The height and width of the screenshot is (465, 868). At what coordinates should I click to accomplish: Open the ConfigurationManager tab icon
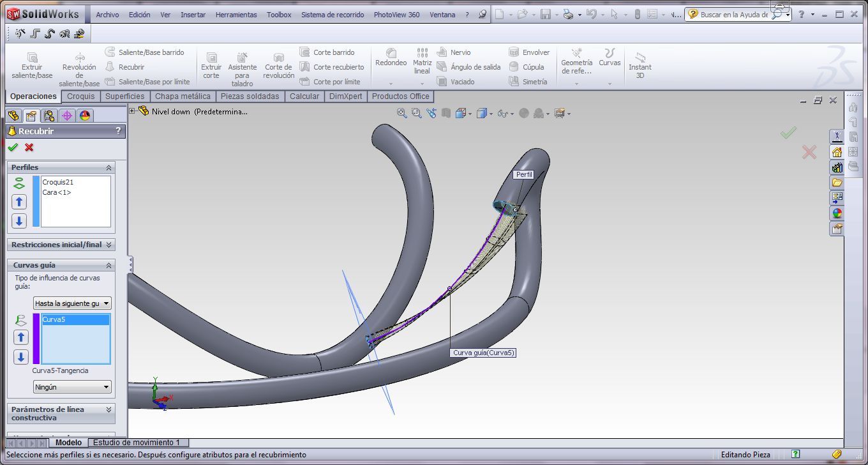pos(49,116)
